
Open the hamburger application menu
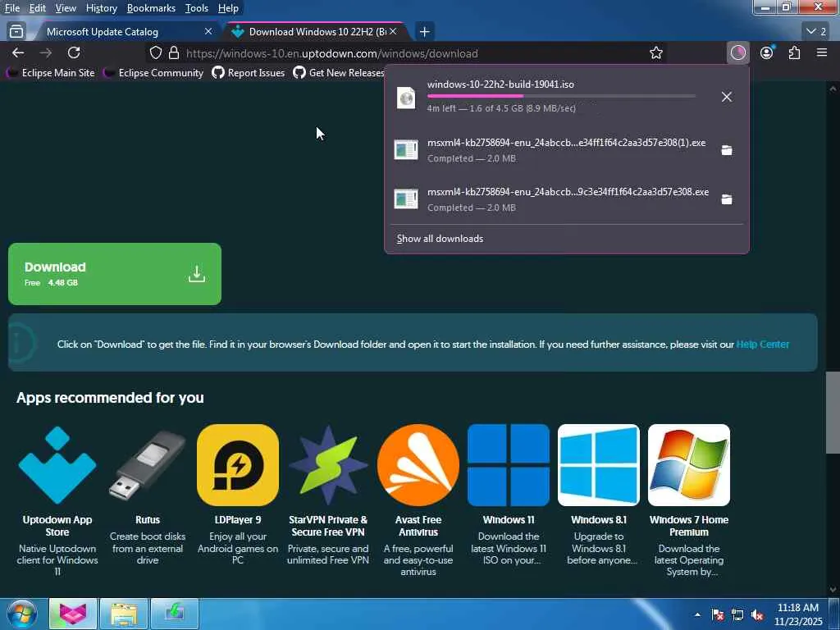coord(822,52)
